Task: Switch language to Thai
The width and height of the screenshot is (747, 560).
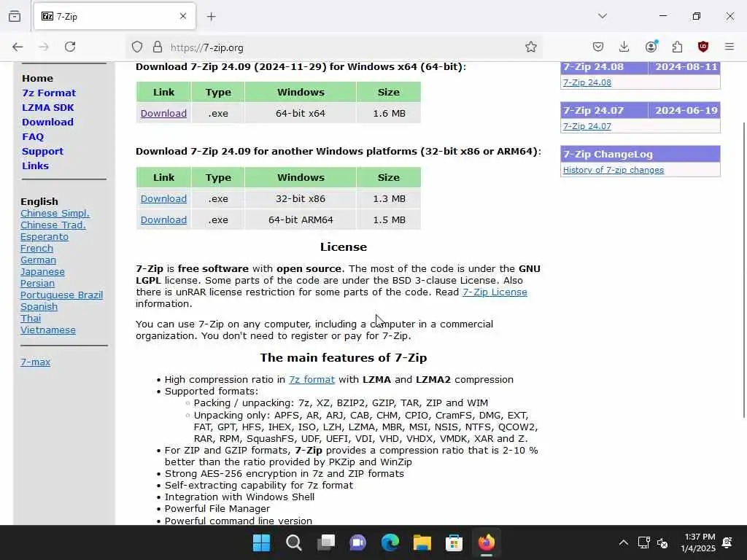Action: [31, 318]
